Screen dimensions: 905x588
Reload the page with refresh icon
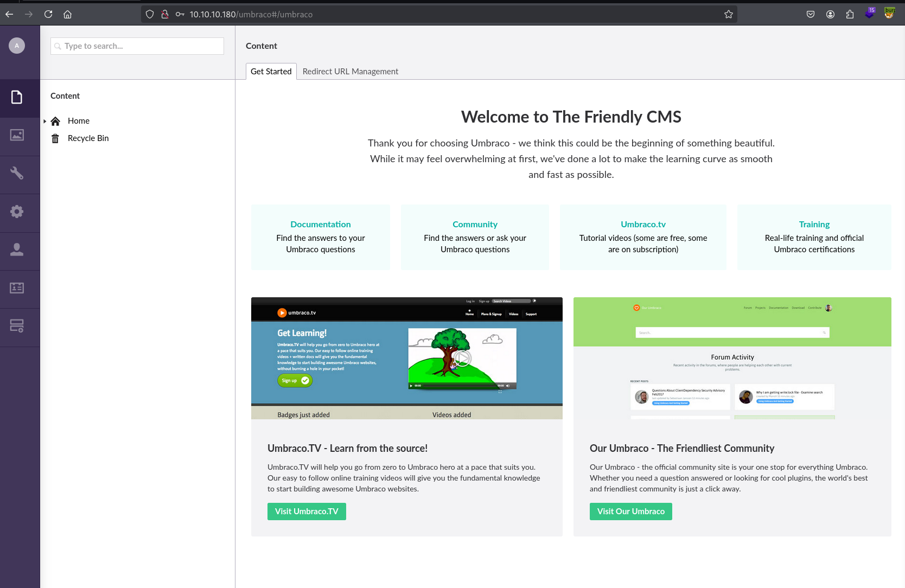tap(48, 14)
